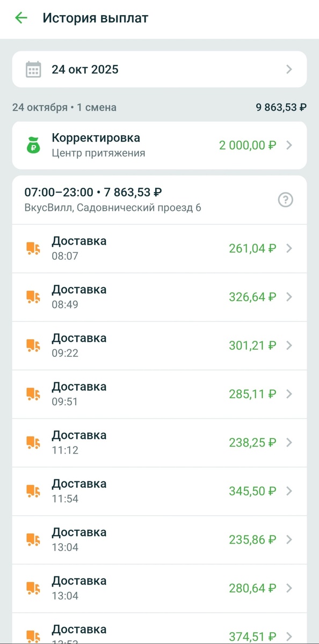The image size is (319, 644).
Task: Click the История выплат screen title
Action: 97,18
